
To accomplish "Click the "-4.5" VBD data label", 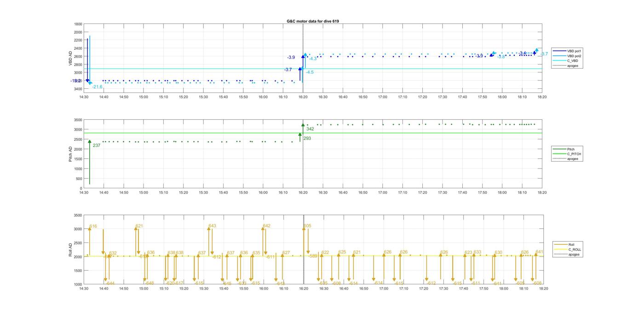I will click(310, 72).
